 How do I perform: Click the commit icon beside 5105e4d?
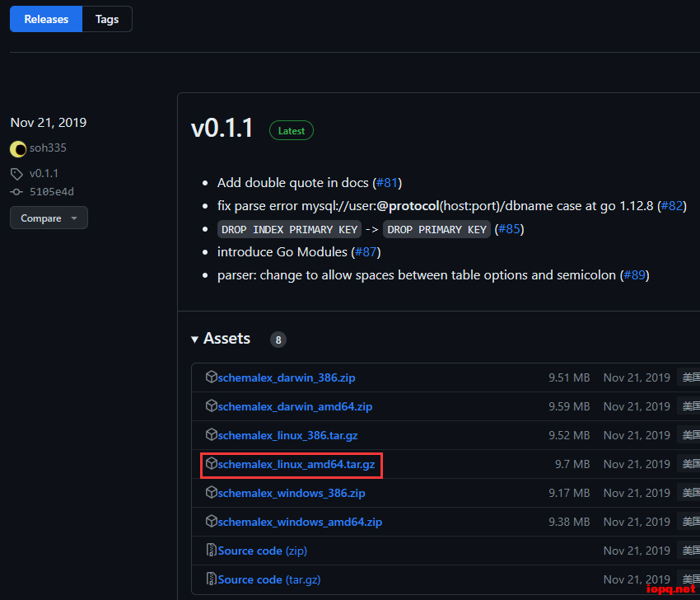pos(16,191)
